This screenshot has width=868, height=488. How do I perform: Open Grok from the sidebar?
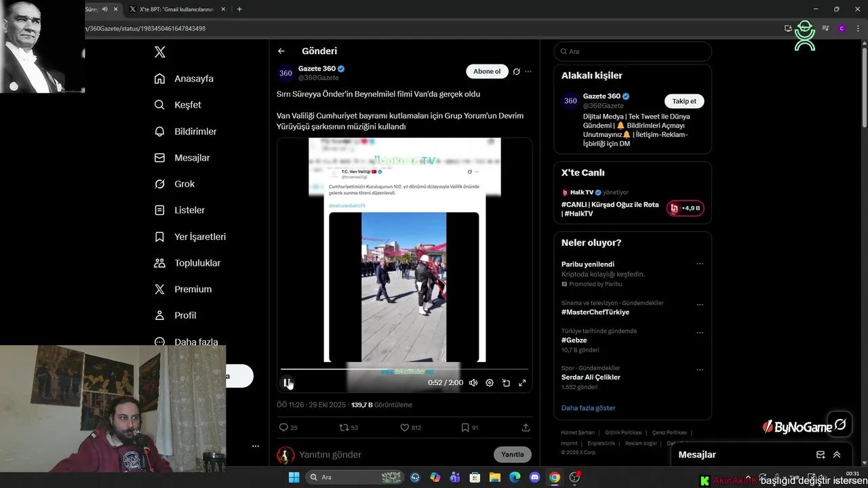coord(174,184)
